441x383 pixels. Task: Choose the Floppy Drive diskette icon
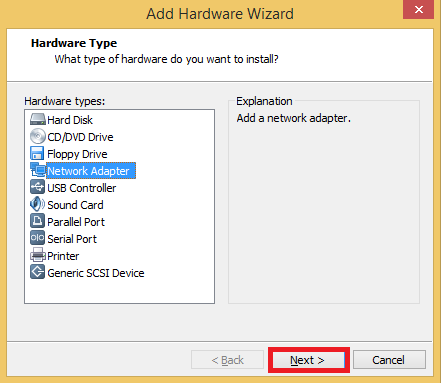click(37, 153)
